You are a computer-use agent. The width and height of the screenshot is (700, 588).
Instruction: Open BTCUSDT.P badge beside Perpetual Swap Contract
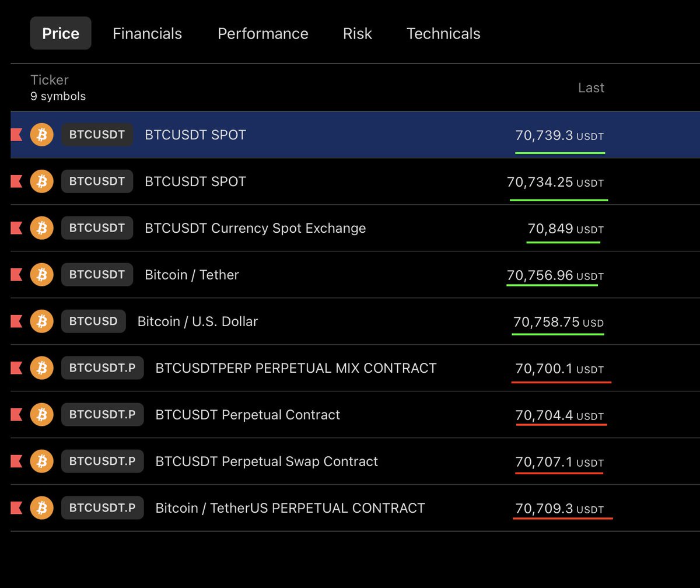click(102, 461)
